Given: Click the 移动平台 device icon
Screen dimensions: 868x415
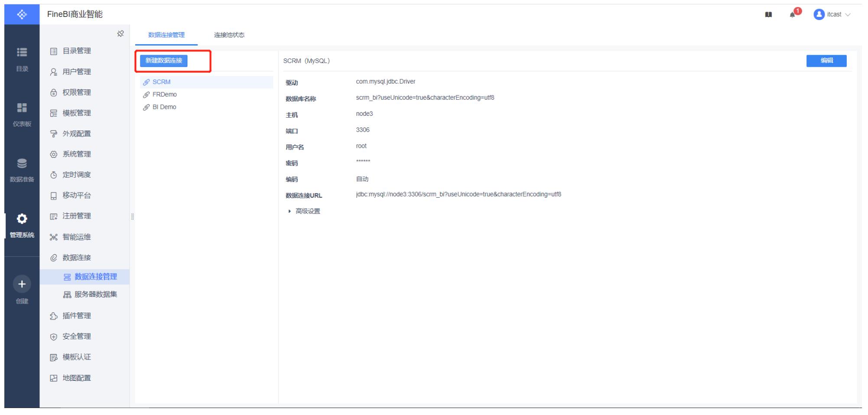Looking at the screenshot, I should coord(54,196).
